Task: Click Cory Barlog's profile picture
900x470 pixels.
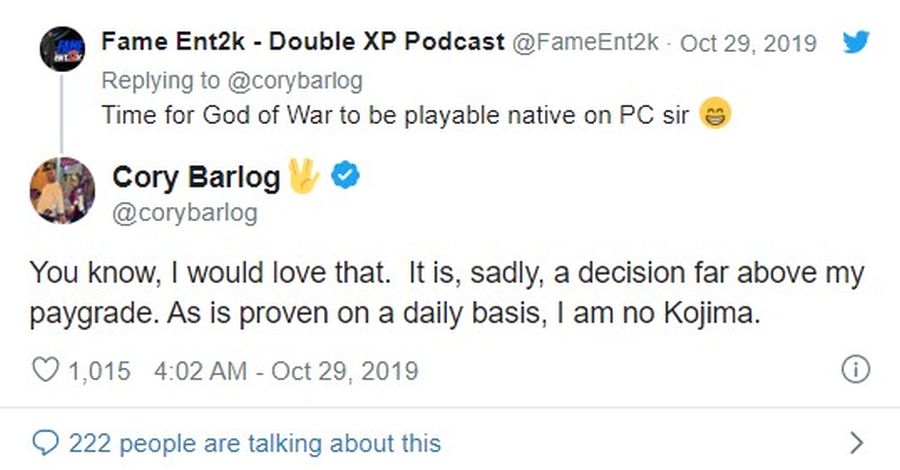Action: click(x=62, y=191)
